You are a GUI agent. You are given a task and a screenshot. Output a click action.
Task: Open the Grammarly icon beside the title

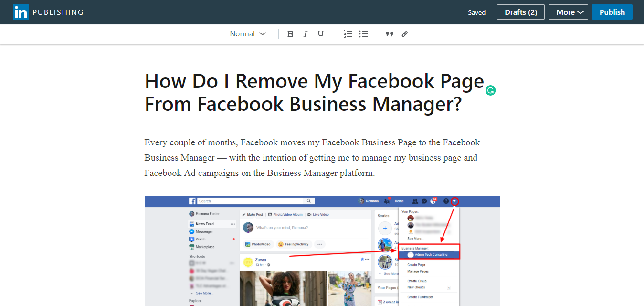click(x=490, y=90)
